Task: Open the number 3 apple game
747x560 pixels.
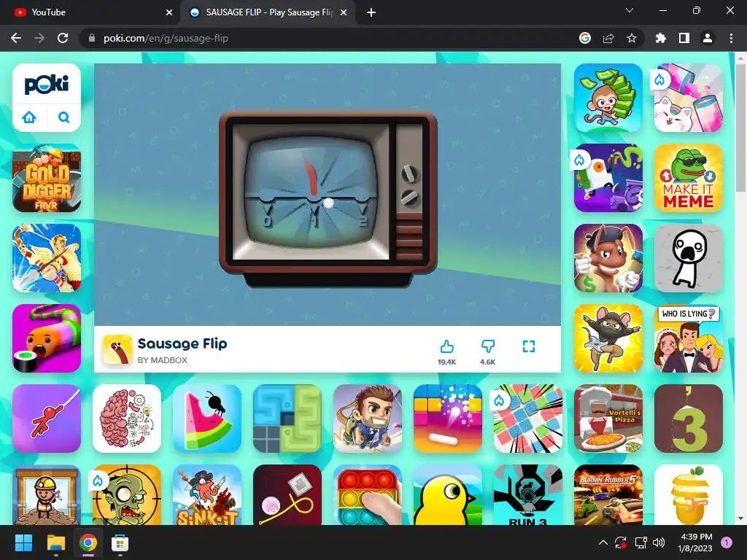Action: point(689,419)
